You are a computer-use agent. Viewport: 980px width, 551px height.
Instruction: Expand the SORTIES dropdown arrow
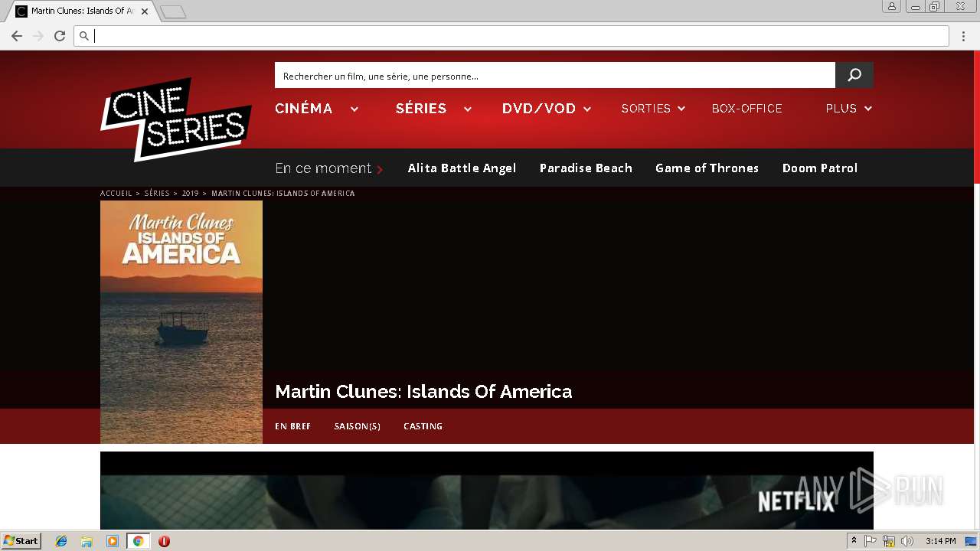[x=681, y=109]
